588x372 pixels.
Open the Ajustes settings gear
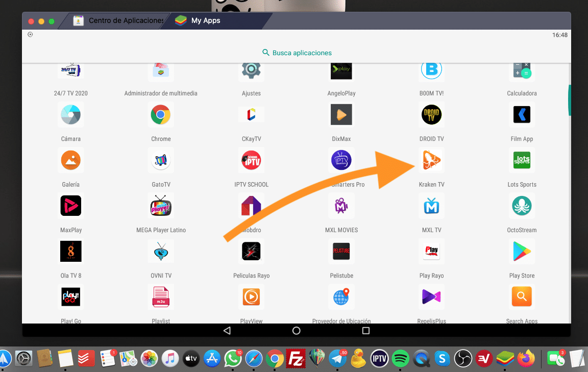tap(251, 70)
